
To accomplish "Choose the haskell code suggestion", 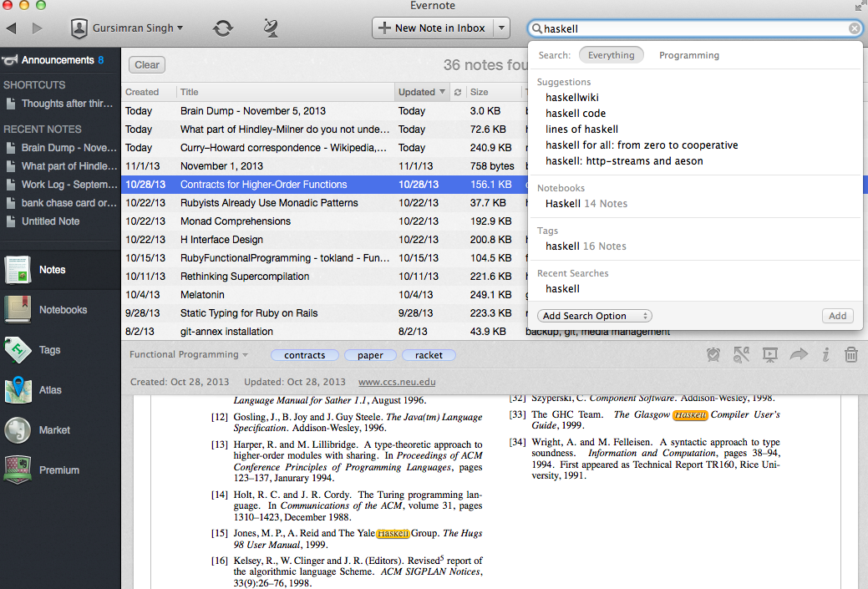I will pos(576,114).
